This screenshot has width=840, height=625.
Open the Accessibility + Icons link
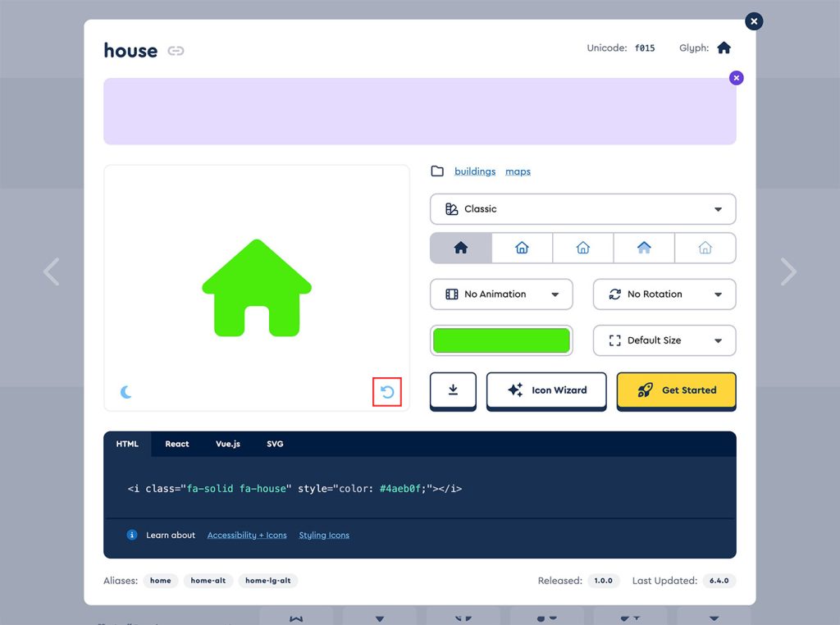tap(247, 536)
